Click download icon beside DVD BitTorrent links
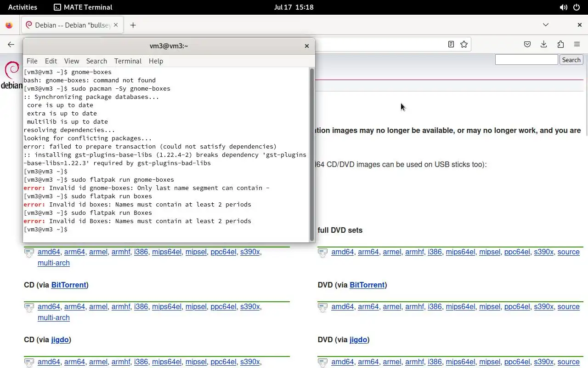This screenshot has height=368, width=588. [323, 307]
